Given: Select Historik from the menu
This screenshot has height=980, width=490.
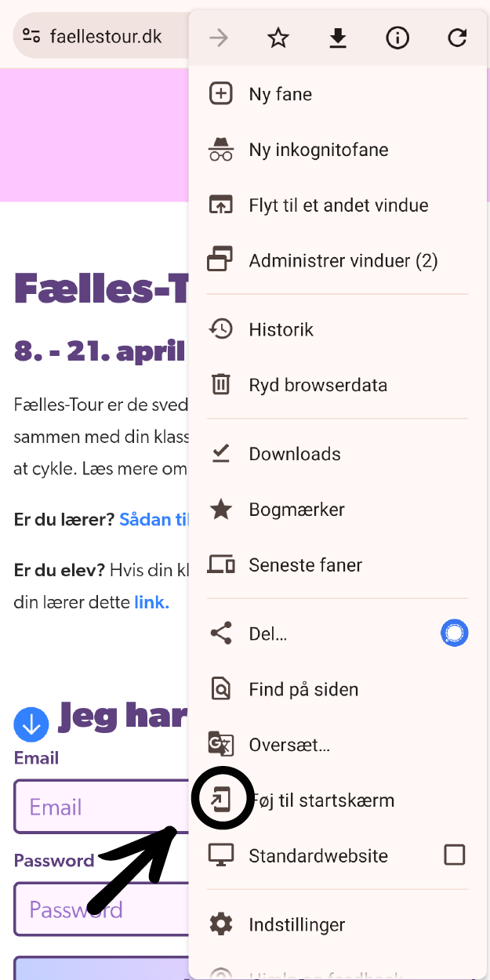Looking at the screenshot, I should click(281, 329).
